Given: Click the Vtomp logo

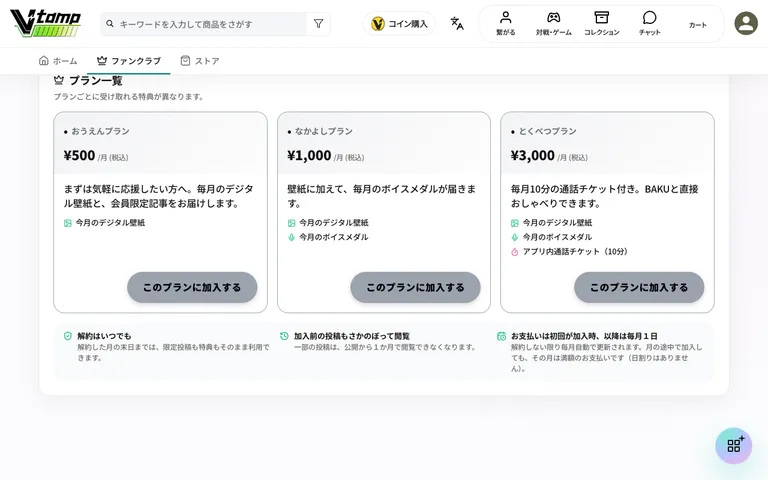Looking at the screenshot, I should click(46, 23).
